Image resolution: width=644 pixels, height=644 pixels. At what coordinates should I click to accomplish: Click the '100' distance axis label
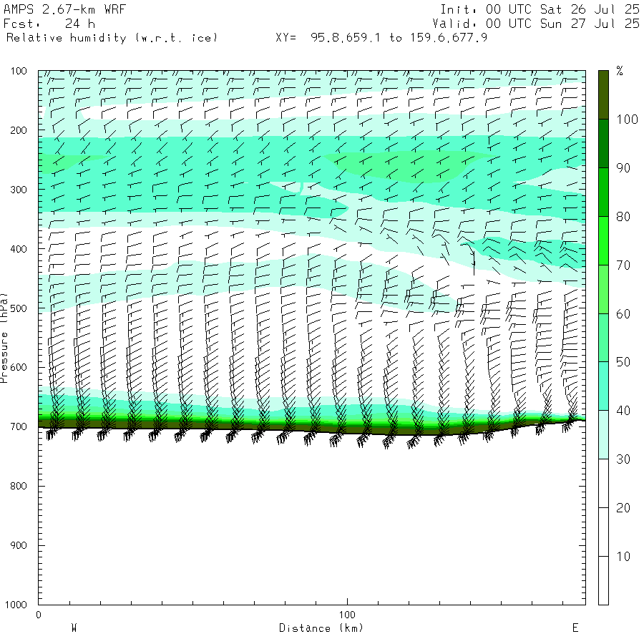click(347, 615)
